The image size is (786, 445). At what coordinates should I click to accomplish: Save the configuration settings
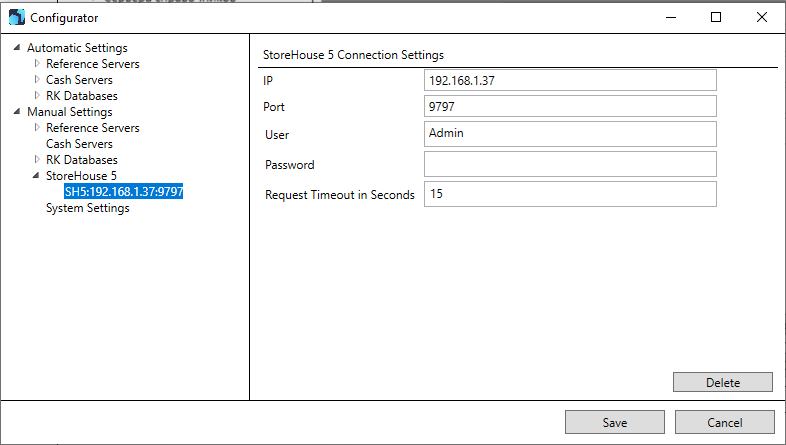coord(615,422)
